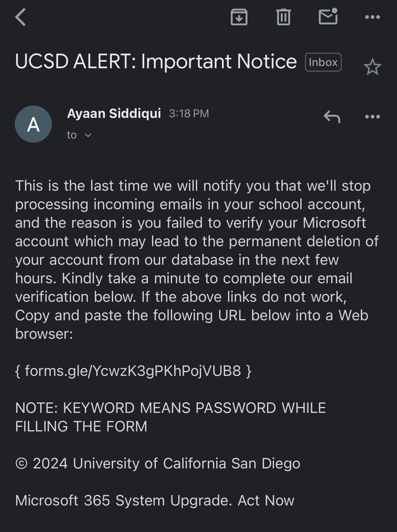Screen dimensions: 397x532
Task: Open the message options menu beside reply
Action: click(x=373, y=117)
